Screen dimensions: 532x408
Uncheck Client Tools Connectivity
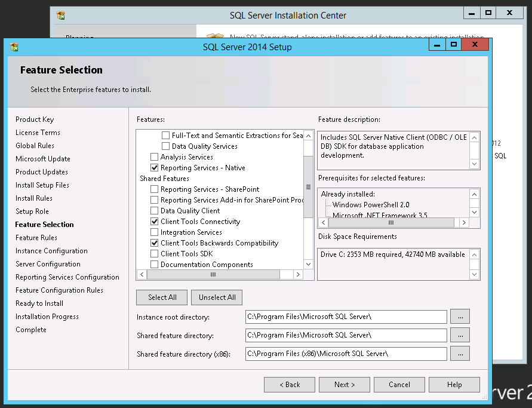[x=154, y=221]
